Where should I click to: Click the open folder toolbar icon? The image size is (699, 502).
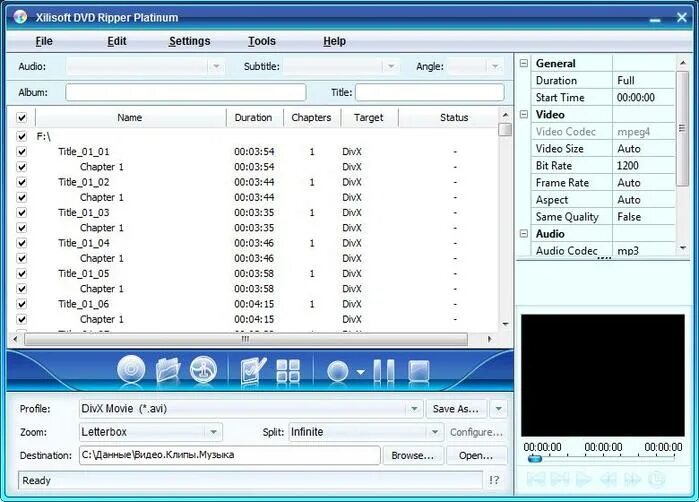pyautogui.click(x=167, y=370)
